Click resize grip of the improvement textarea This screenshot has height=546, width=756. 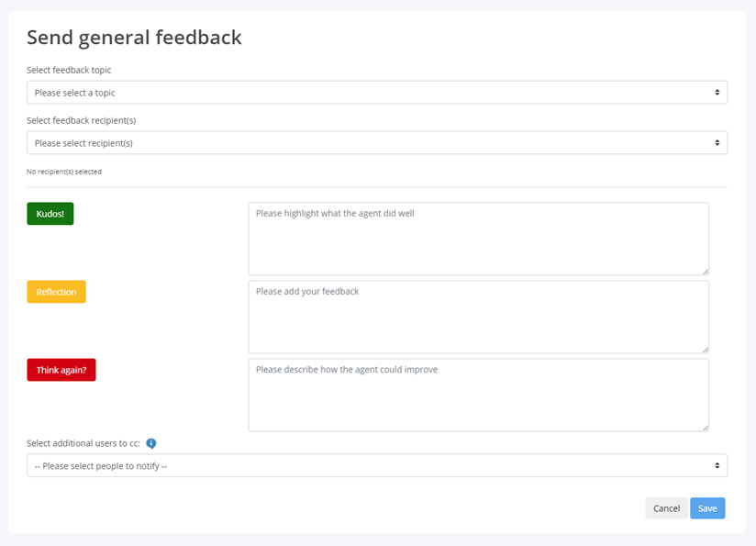[705, 427]
